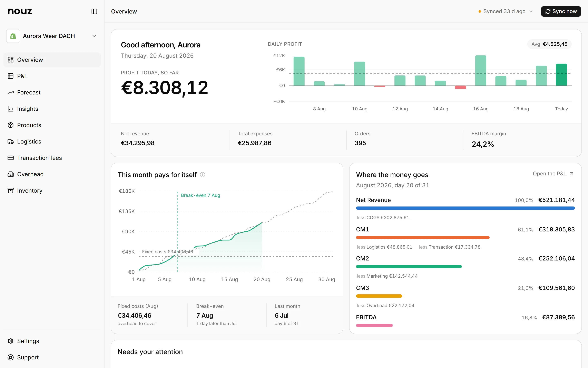Click the dark green Today profit bar

click(561, 75)
